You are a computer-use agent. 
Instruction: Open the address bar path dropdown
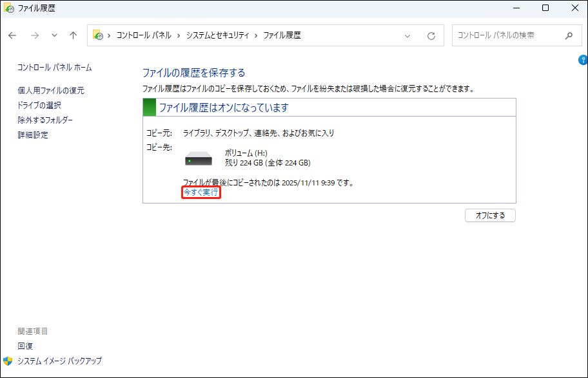407,35
